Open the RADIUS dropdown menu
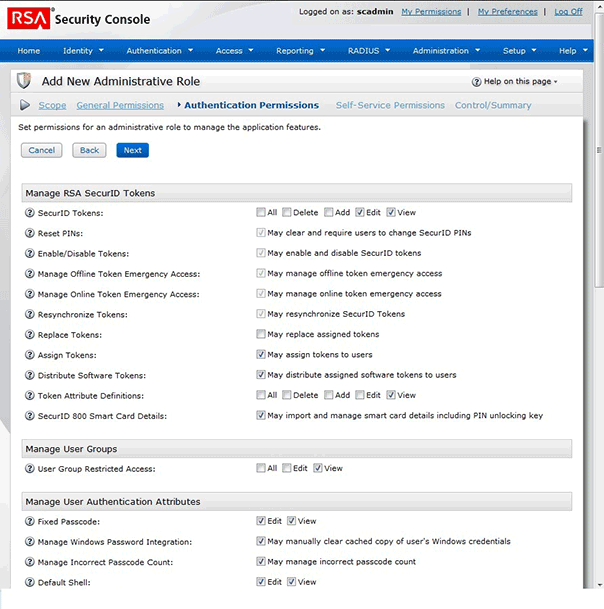The image size is (604, 609). click(369, 50)
